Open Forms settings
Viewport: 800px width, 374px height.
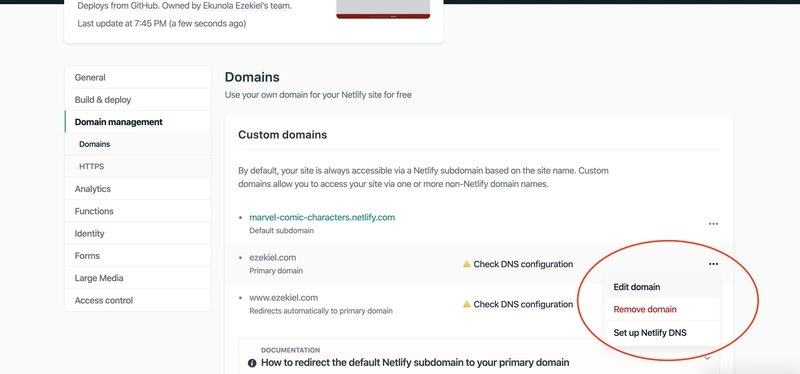click(138, 256)
